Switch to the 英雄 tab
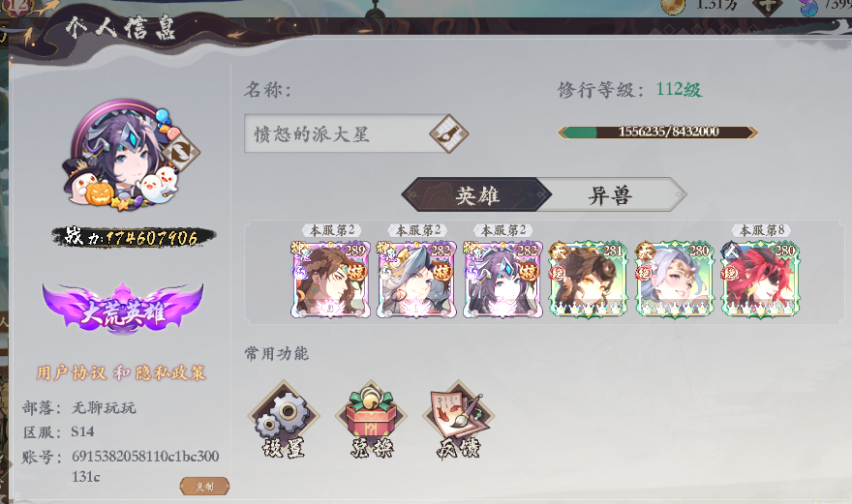The height and width of the screenshot is (504, 852). coord(476,194)
